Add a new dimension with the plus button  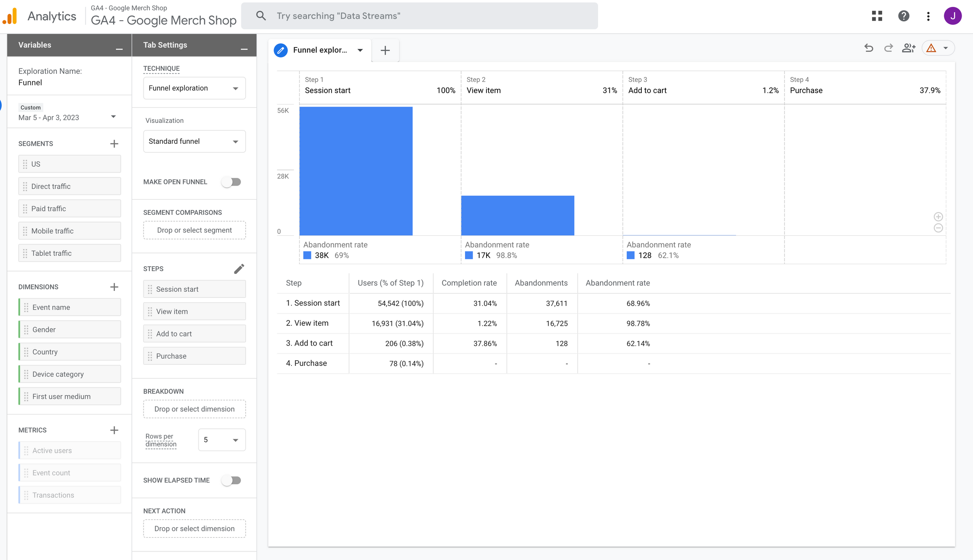(x=114, y=287)
